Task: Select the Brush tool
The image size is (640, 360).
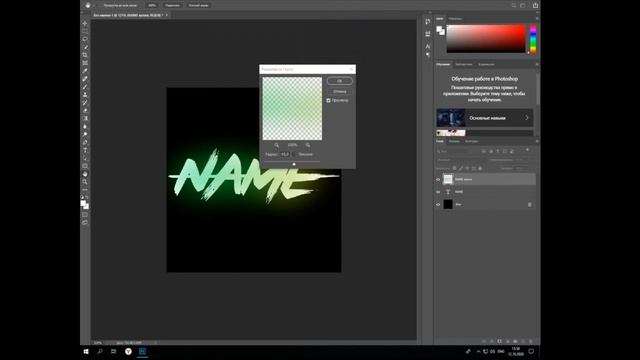Action: 85,87
